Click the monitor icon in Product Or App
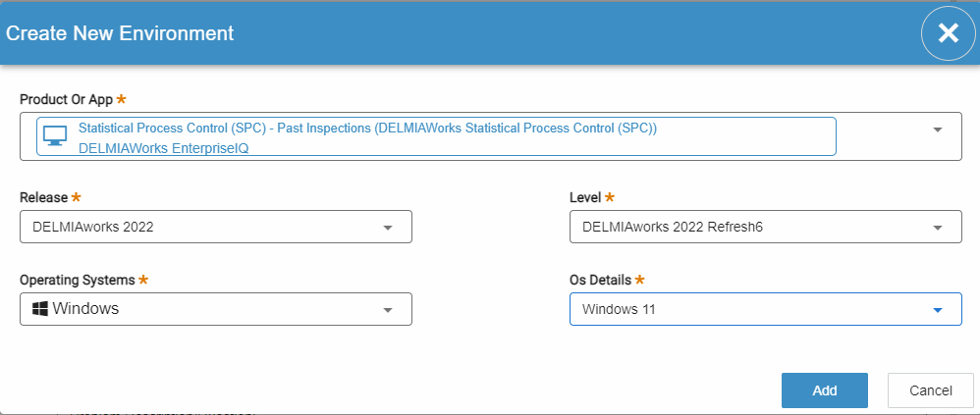The image size is (980, 415). click(x=55, y=135)
